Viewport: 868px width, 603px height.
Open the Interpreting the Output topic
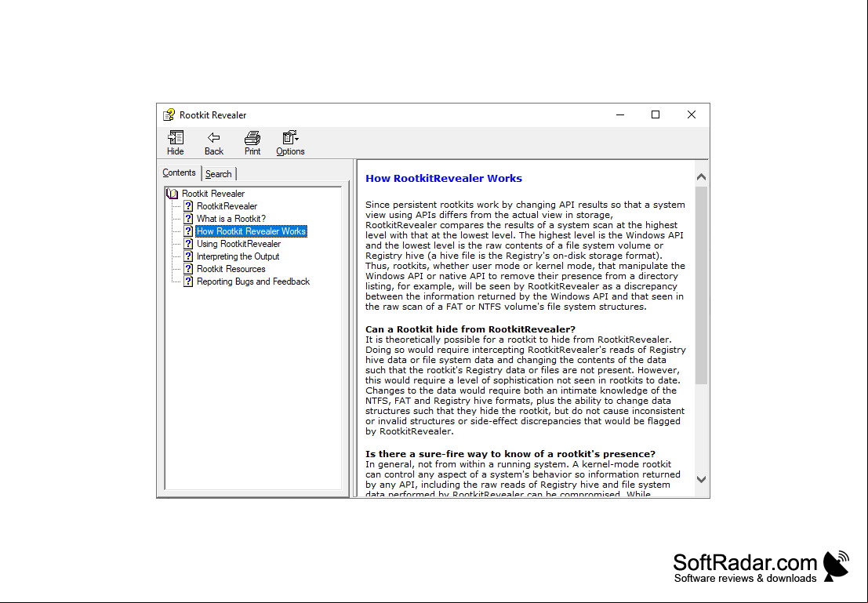tap(238, 256)
